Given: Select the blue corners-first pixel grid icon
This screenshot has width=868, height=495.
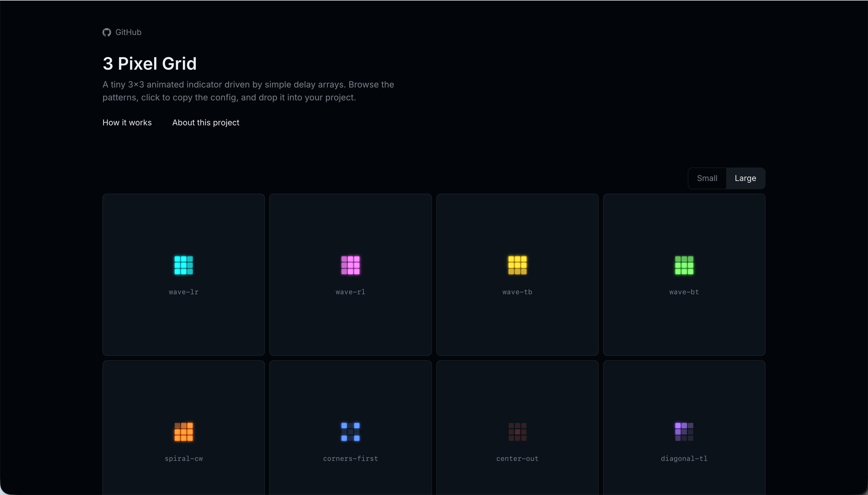Looking at the screenshot, I should 350,432.
